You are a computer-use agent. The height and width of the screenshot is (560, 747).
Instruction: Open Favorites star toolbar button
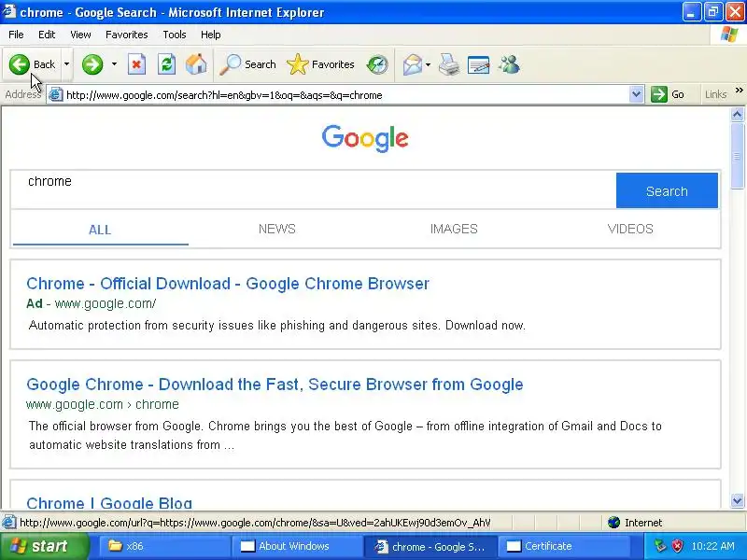coord(320,64)
